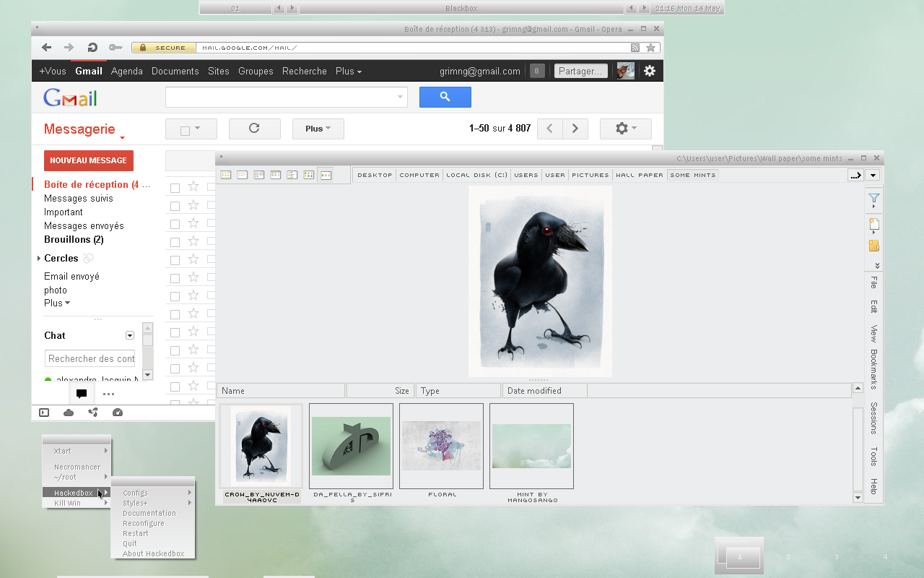Image resolution: width=924 pixels, height=578 pixels.
Task: Open Styles+ submenu
Action: click(153, 503)
